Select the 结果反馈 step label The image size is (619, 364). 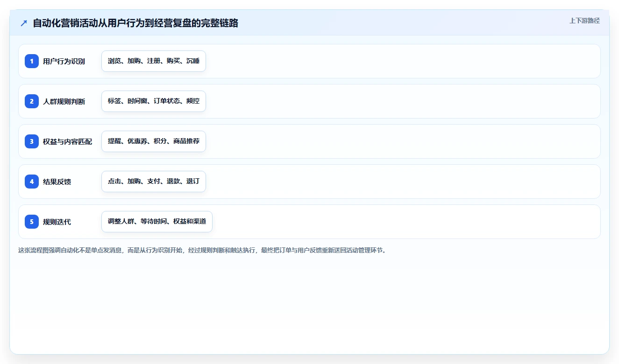[x=57, y=182]
